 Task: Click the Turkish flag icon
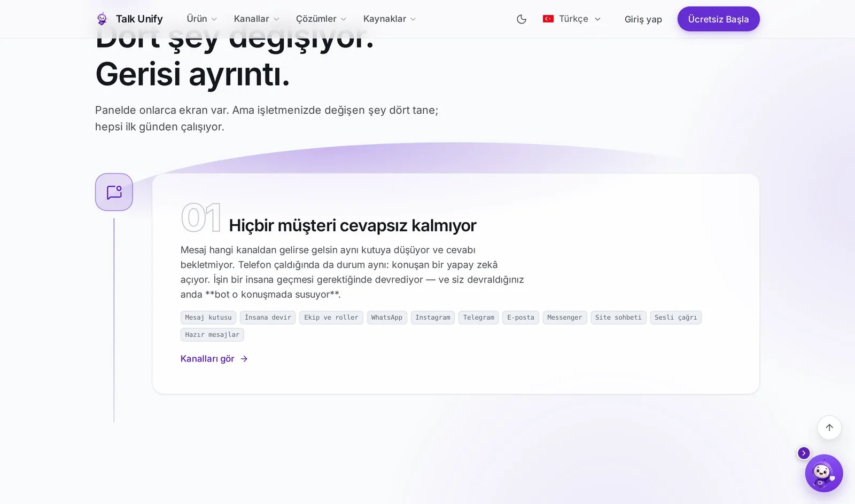pos(548,19)
